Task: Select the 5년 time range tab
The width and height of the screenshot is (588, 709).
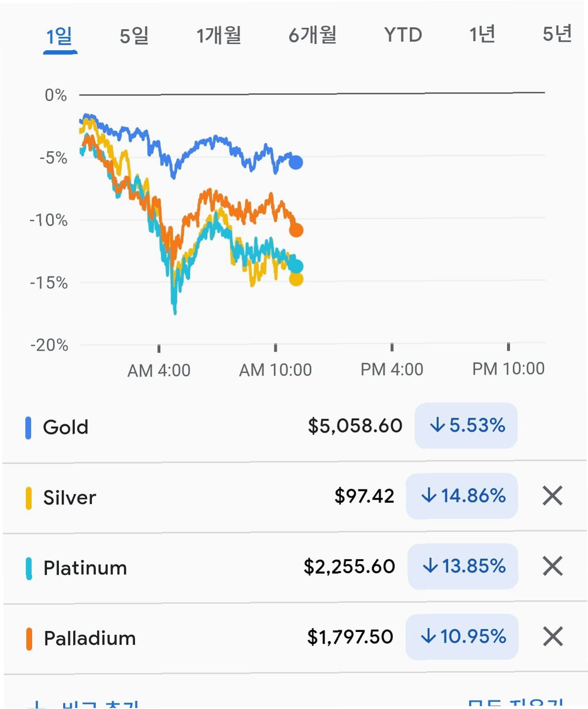Action: [557, 34]
